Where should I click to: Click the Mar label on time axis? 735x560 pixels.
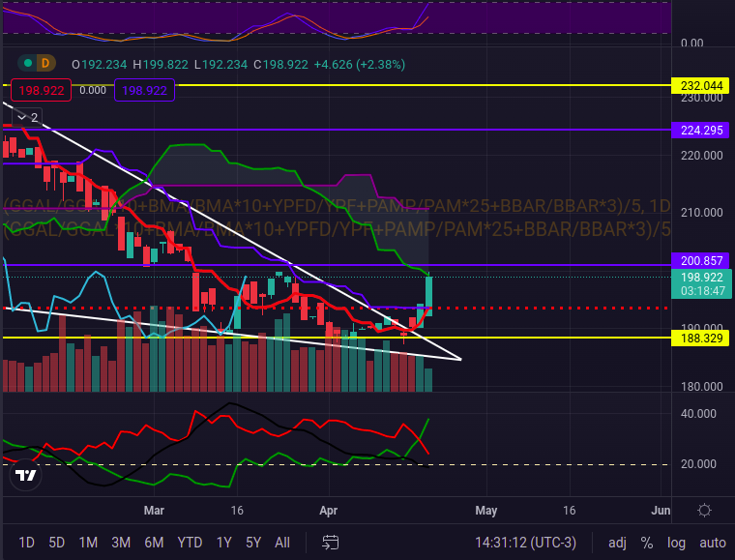[x=154, y=511]
